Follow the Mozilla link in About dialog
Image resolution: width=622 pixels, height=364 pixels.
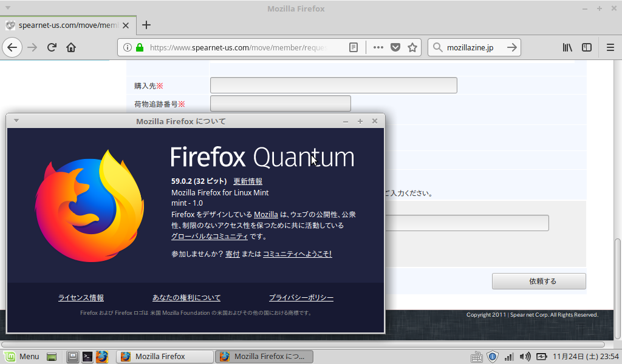(266, 214)
